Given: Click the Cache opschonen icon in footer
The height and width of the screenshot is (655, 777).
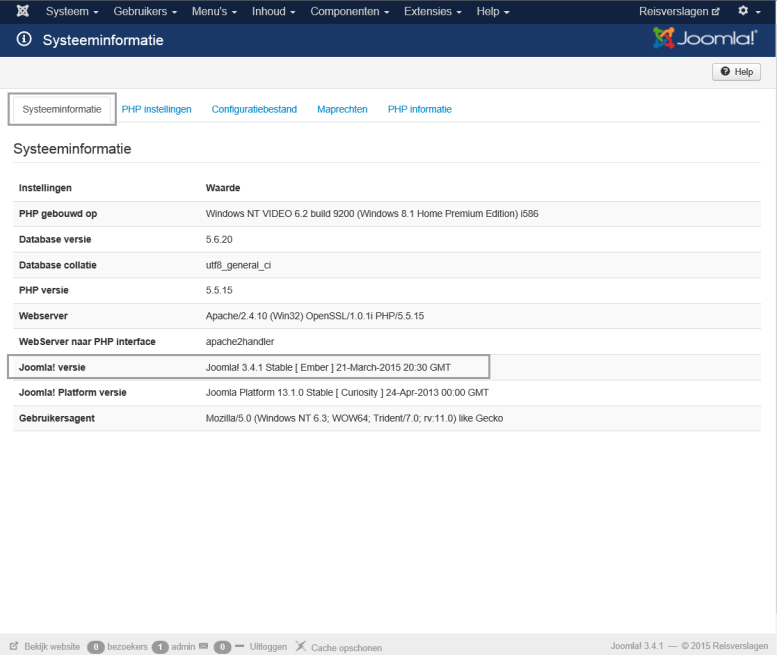Looking at the screenshot, I should tap(301, 647).
